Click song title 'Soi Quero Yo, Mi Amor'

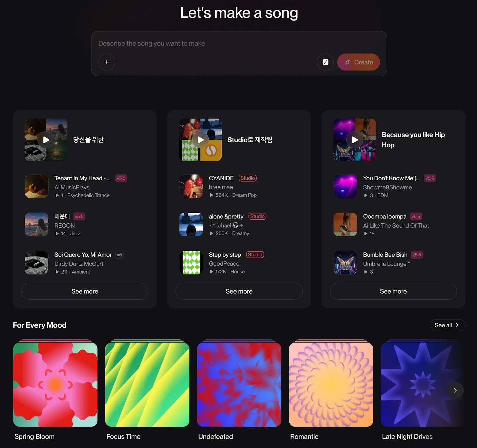coord(83,255)
